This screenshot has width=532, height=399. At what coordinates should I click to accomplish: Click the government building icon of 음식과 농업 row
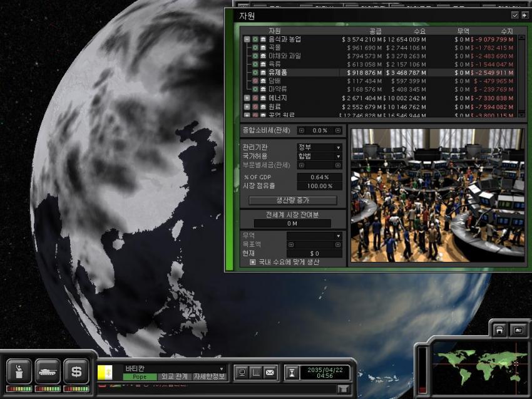[x=263, y=39]
